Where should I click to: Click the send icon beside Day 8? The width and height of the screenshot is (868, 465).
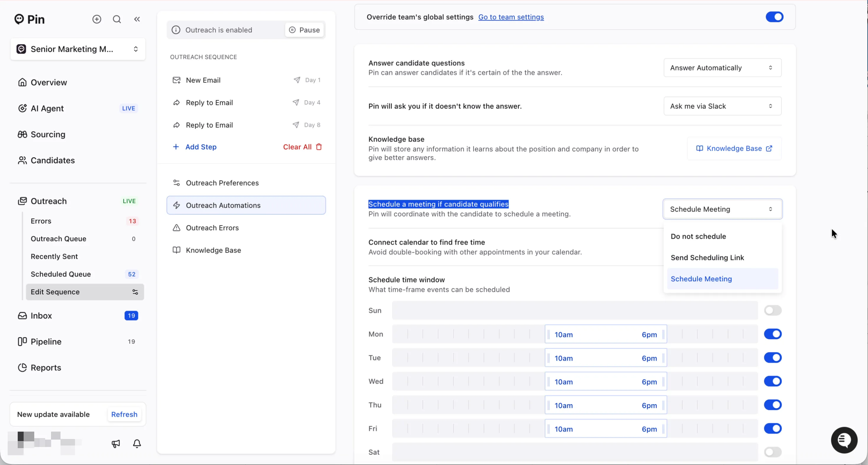pos(296,125)
